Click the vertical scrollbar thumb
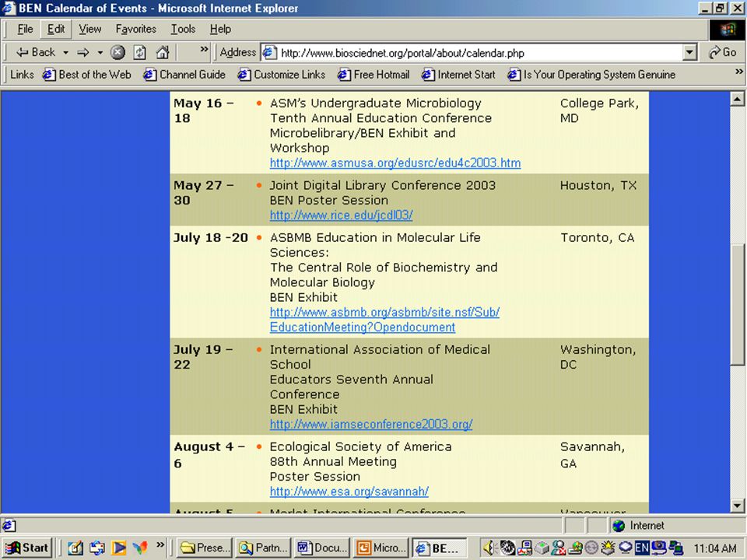Viewport: 747px width, 560px height. click(737, 305)
